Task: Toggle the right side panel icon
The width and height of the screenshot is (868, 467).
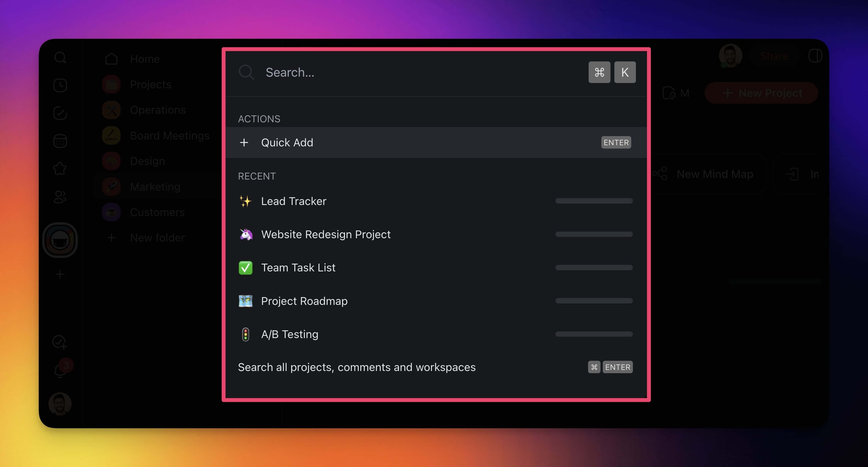Action: 815,56
